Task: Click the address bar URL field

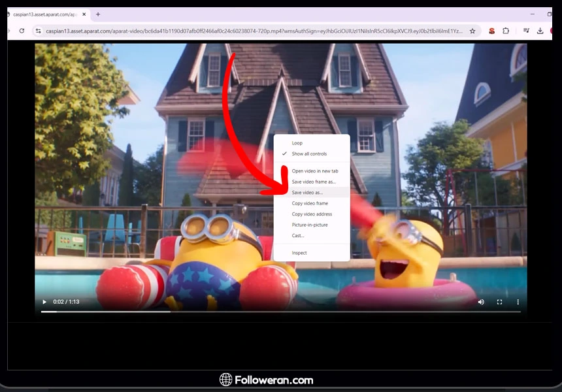Action: tap(254, 31)
